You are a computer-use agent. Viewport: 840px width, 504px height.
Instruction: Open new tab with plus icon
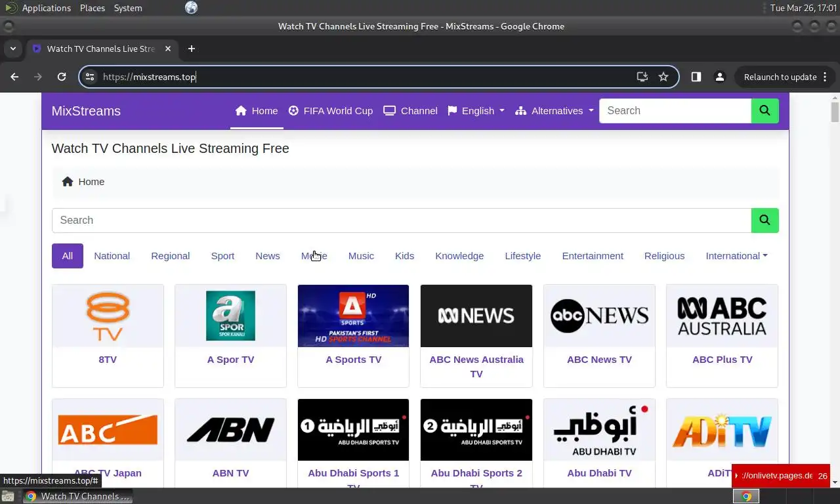pos(192,49)
